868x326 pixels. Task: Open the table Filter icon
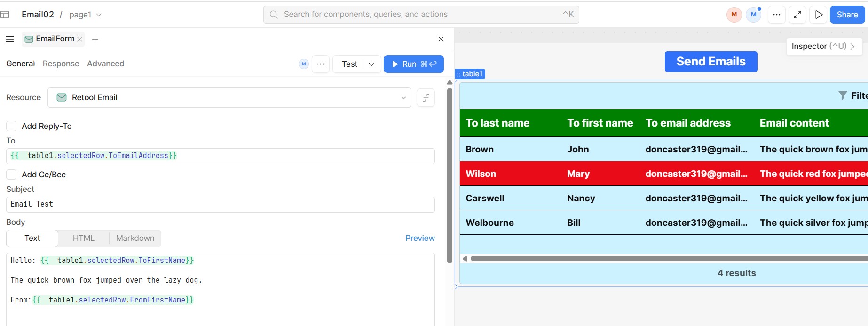point(843,95)
